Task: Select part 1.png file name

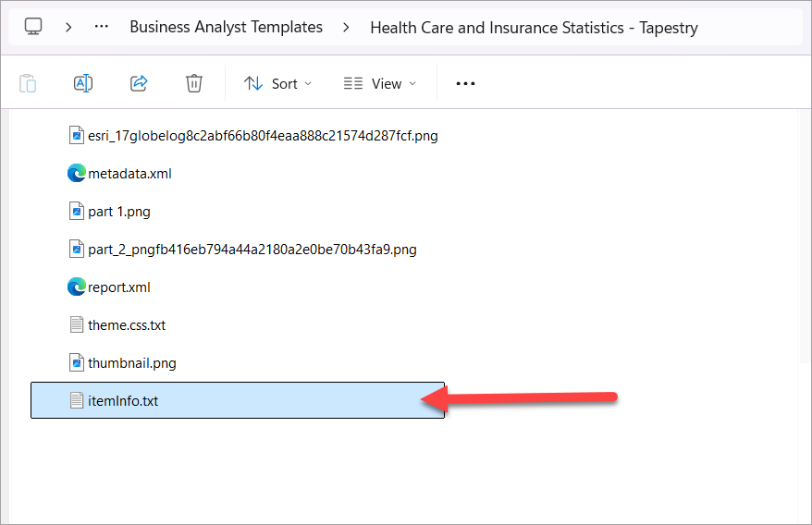Action: [119, 212]
